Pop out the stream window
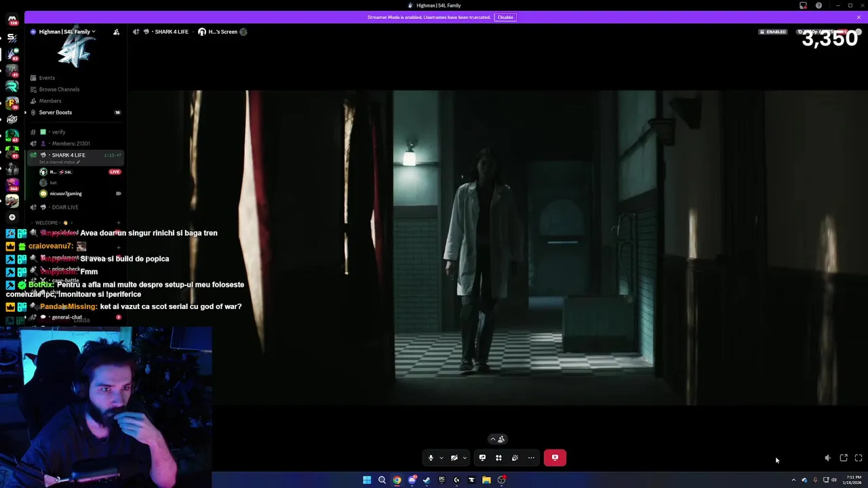Viewport: 868px width, 488px height. pyautogui.click(x=844, y=458)
